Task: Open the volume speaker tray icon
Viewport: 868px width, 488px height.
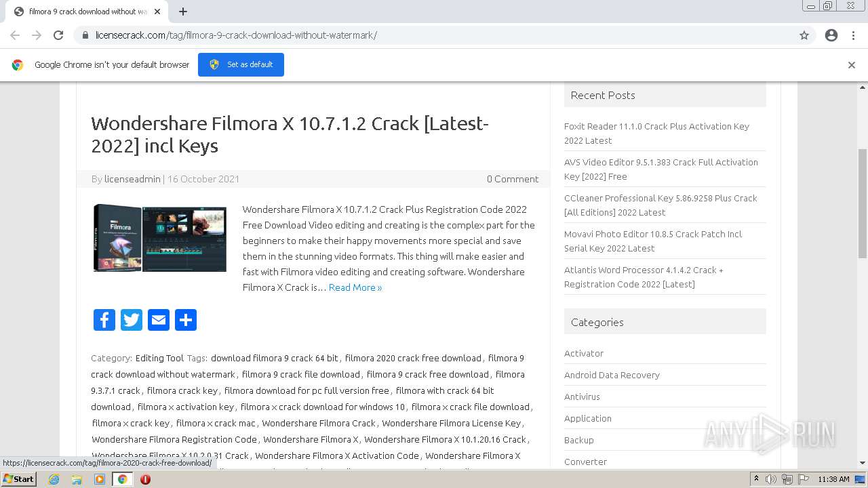Action: coord(771,479)
